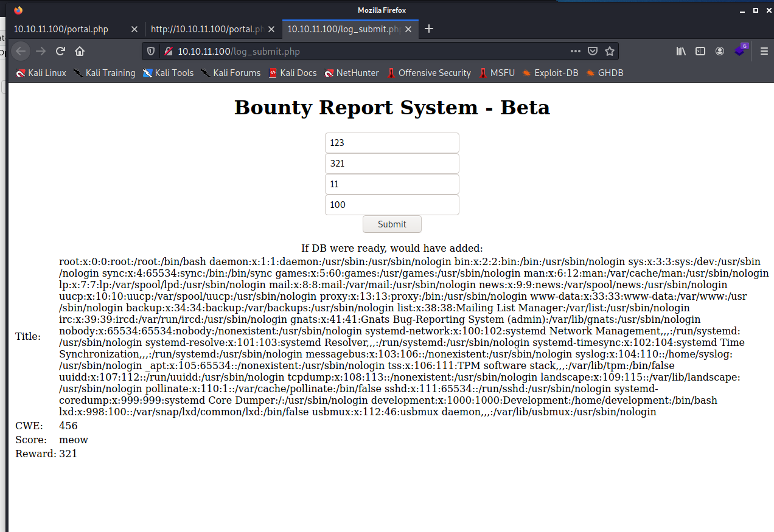Open page actions three-dot menu
774x532 pixels.
tap(575, 52)
